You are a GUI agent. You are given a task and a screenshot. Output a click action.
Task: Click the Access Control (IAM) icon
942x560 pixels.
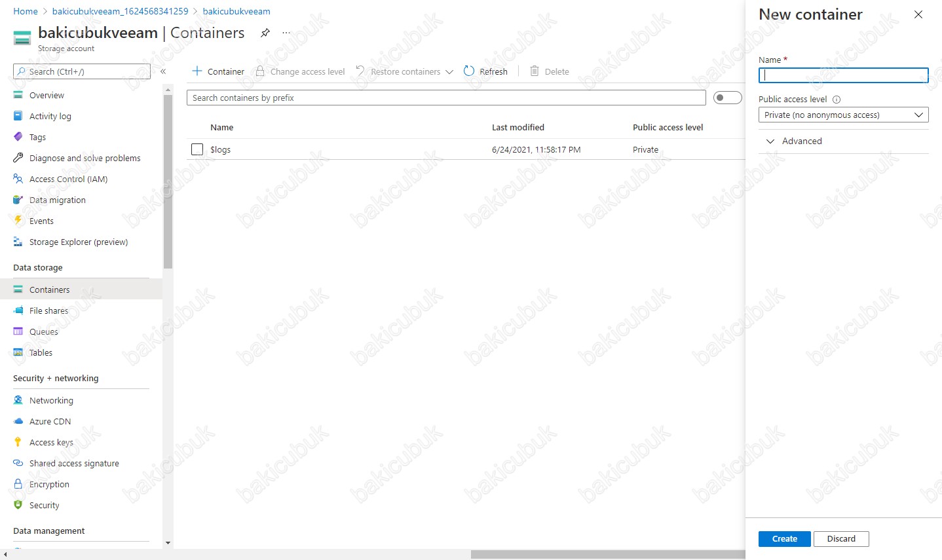18,179
